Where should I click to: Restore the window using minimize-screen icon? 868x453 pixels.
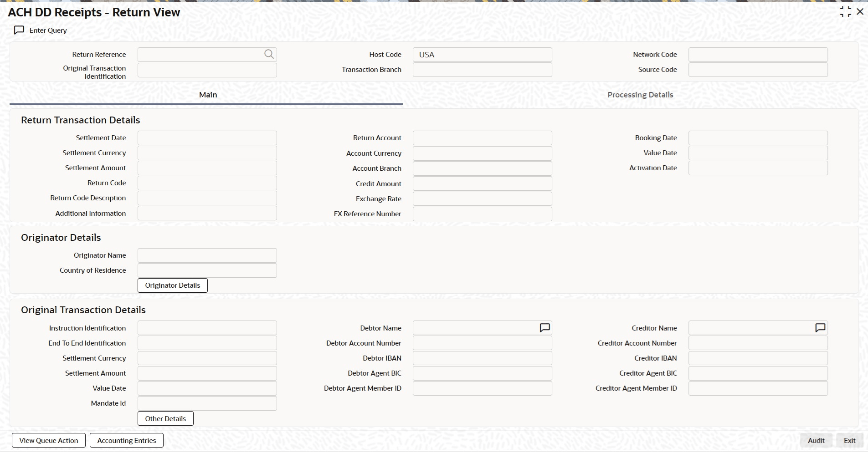pyautogui.click(x=845, y=12)
